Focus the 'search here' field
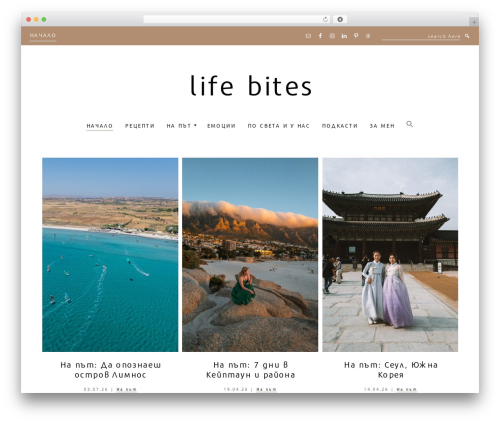The image size is (500, 423). [421, 36]
